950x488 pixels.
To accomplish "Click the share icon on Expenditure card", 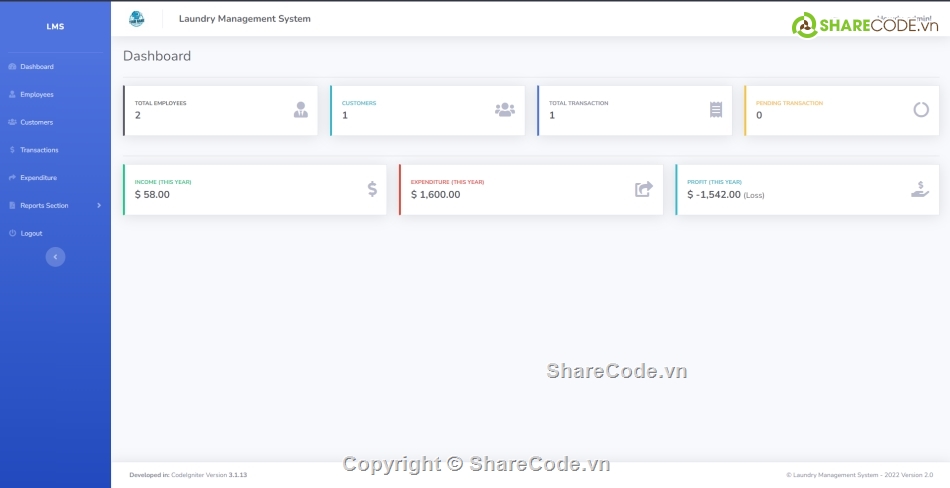I will 644,189.
